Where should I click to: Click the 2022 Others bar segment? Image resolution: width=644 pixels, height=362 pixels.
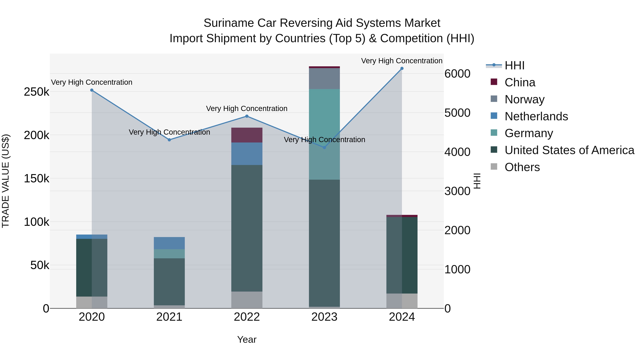pos(247,300)
